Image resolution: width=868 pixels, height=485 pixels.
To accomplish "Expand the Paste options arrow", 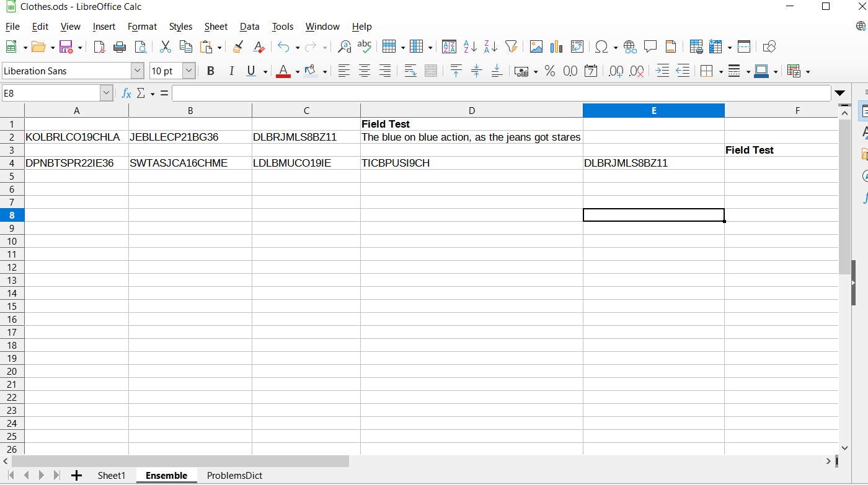I will pos(219,47).
